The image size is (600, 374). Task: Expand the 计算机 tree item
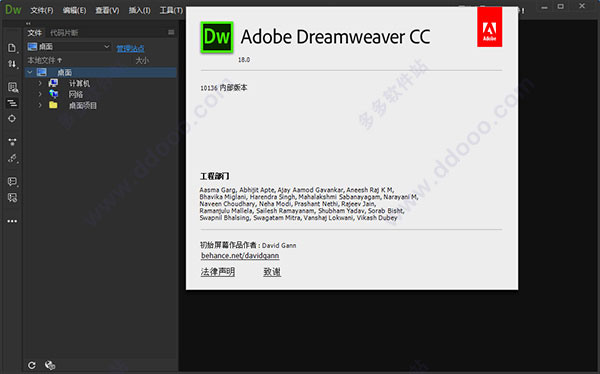pos(40,83)
